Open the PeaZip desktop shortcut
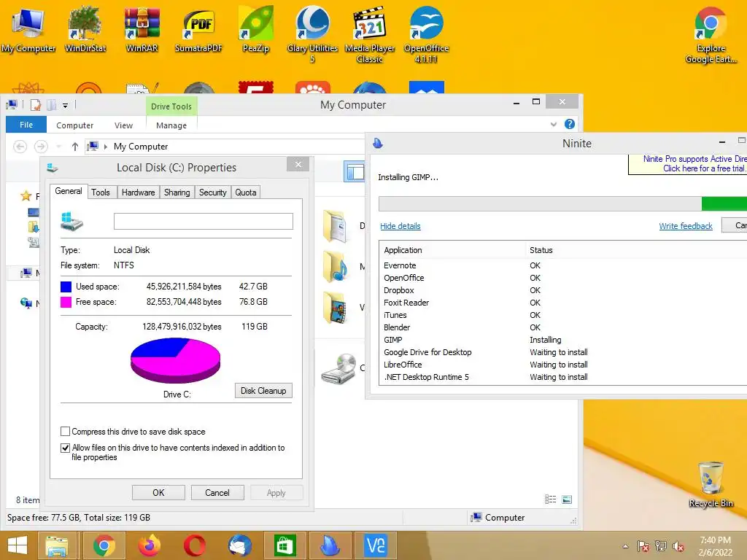 coord(256,29)
